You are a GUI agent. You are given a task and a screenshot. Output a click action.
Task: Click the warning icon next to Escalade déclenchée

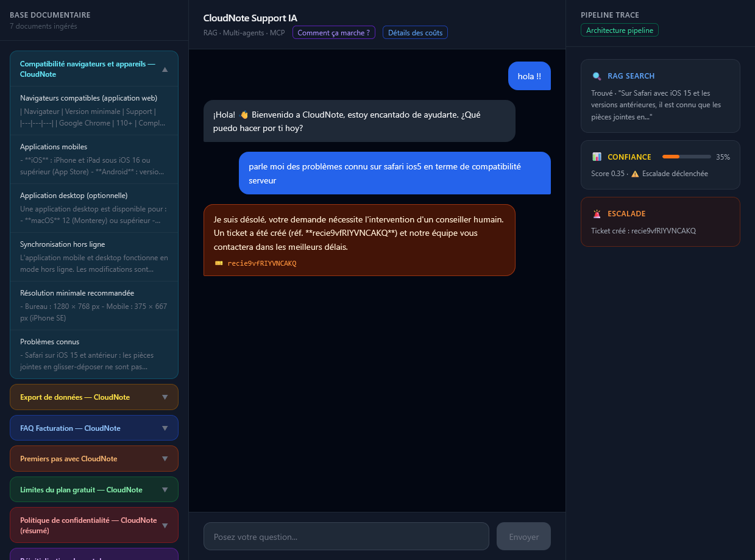(x=635, y=174)
